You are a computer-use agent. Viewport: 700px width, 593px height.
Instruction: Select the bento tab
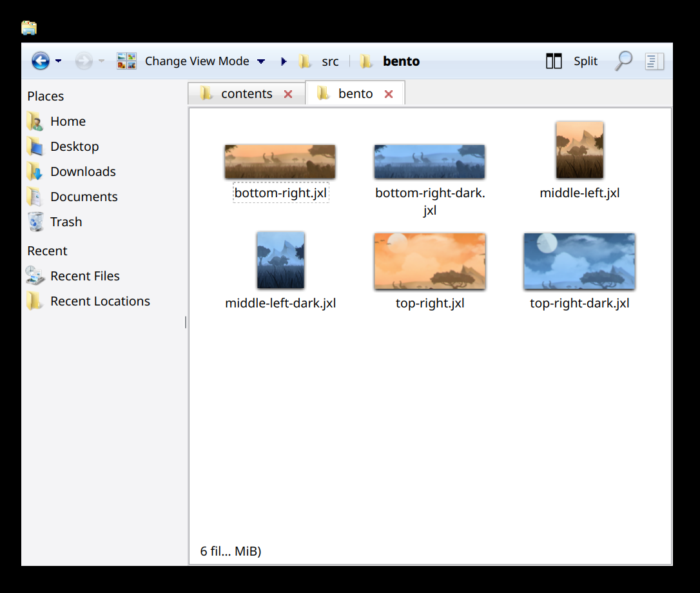point(356,93)
